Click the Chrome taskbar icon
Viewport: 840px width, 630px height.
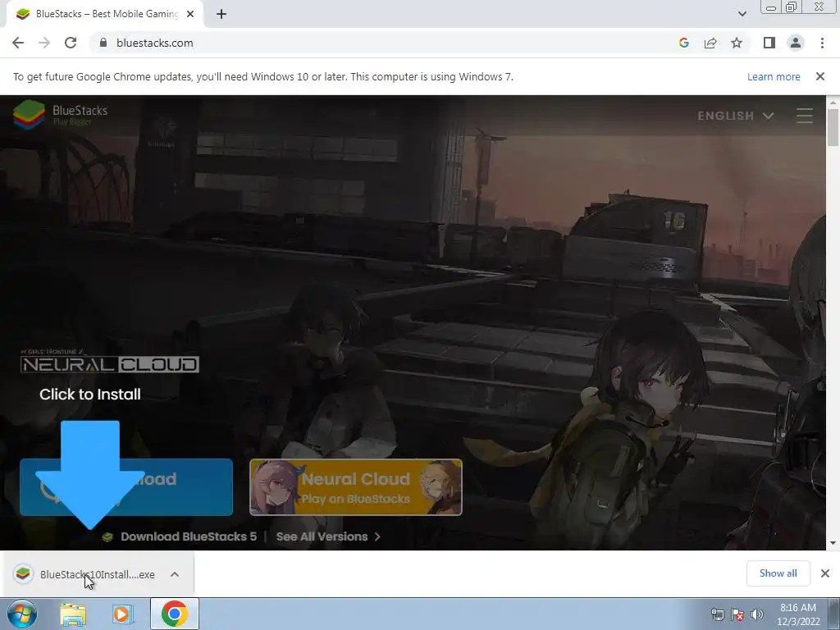(174, 614)
